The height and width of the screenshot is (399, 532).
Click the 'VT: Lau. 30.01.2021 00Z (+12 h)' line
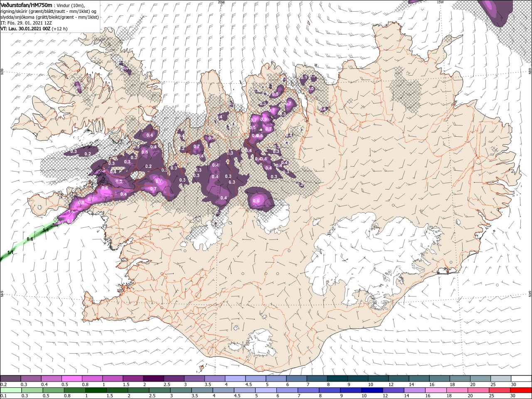tap(34, 29)
